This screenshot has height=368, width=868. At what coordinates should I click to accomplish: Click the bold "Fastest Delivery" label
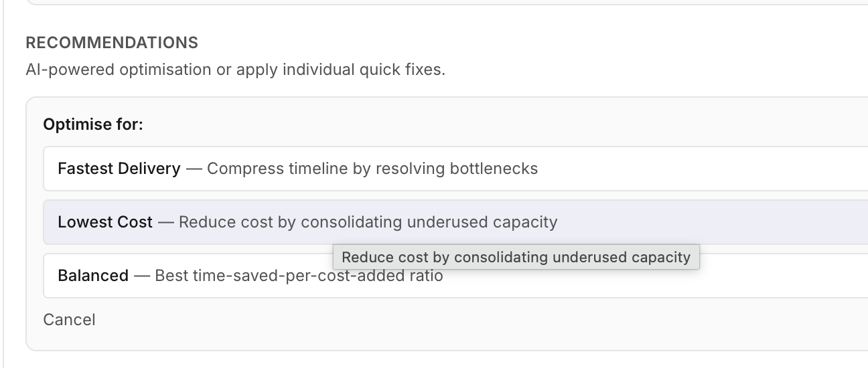pyautogui.click(x=119, y=169)
